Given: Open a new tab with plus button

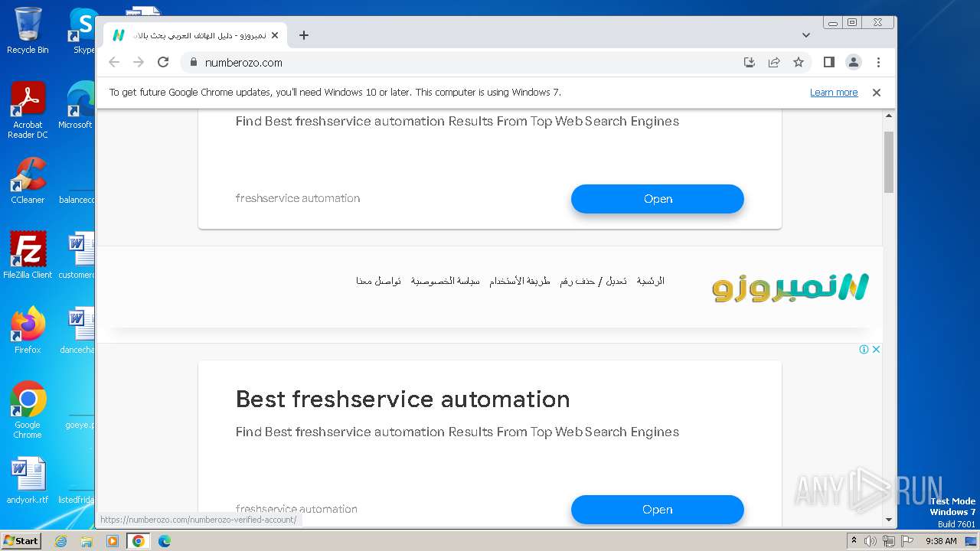Looking at the screenshot, I should coord(304,35).
